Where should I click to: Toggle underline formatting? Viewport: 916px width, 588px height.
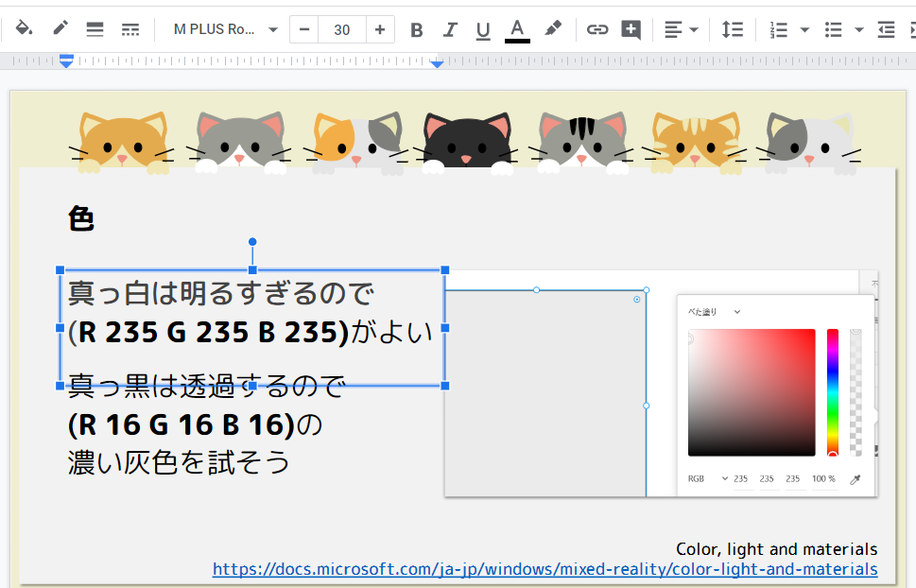click(482, 30)
